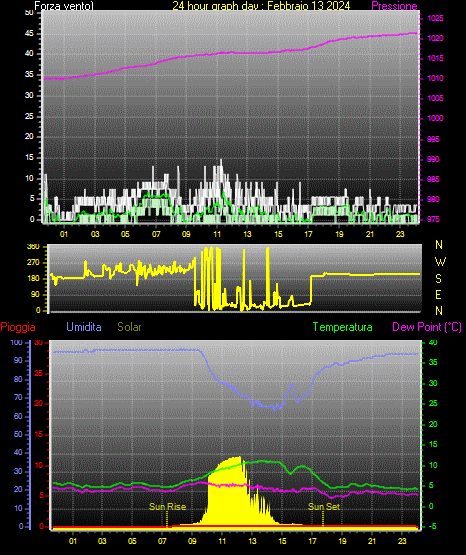Click the Solar legend label
The height and width of the screenshot is (555, 466).
tap(129, 327)
